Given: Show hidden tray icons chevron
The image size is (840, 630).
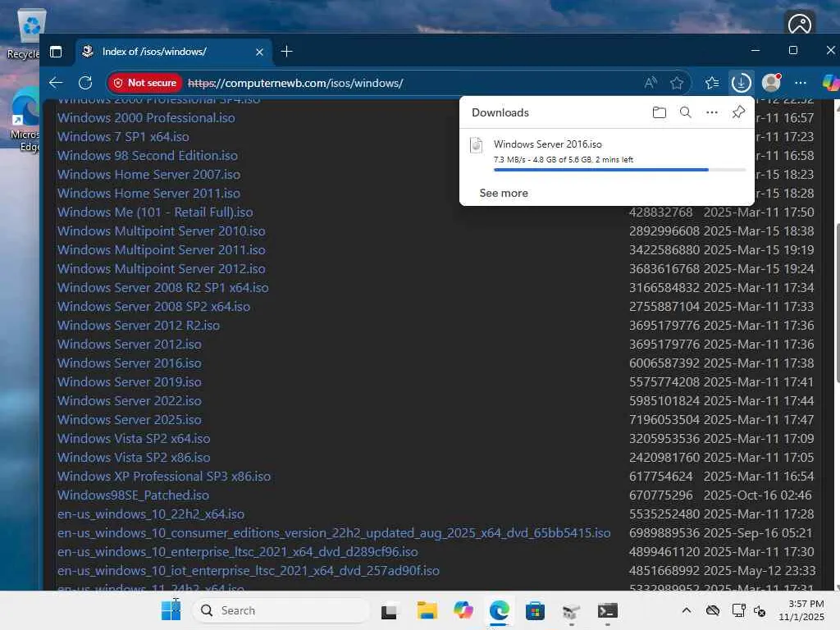Looking at the screenshot, I should point(687,610).
